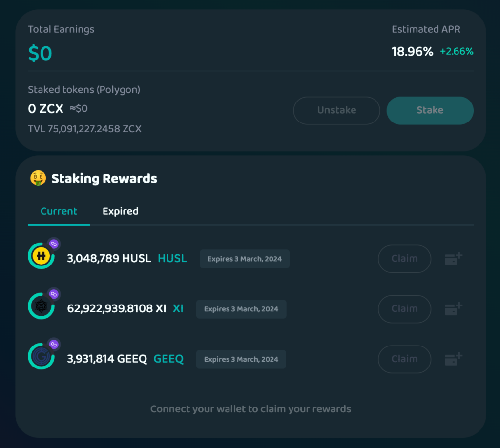500x448 pixels.
Task: Click the 'Total Earnings' label
Action: coord(61,29)
